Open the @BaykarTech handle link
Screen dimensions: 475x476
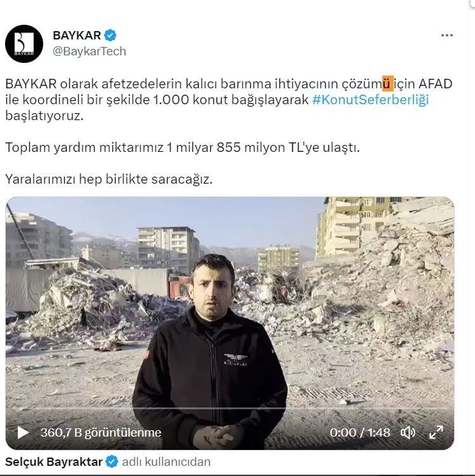tap(89, 51)
